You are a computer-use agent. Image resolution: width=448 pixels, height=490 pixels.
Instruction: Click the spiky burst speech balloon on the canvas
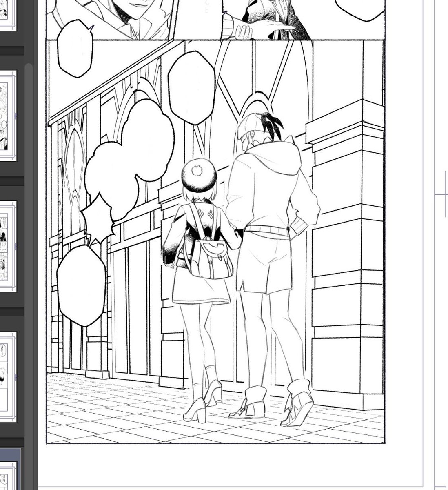point(98,220)
